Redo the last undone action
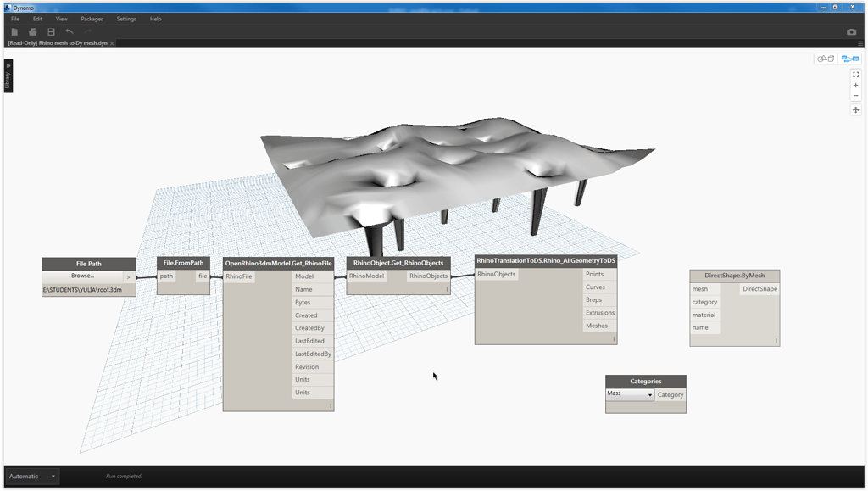The width and height of the screenshot is (868, 491). pyautogui.click(x=87, y=31)
